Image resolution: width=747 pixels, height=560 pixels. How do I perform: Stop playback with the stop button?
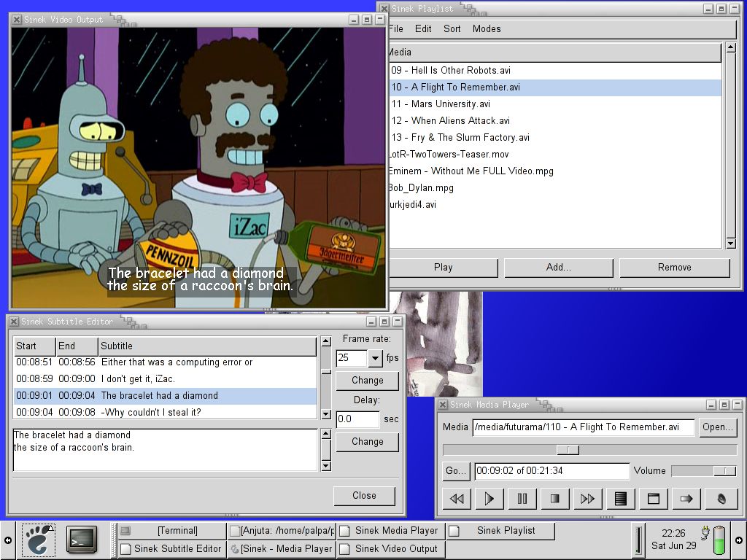click(x=555, y=499)
